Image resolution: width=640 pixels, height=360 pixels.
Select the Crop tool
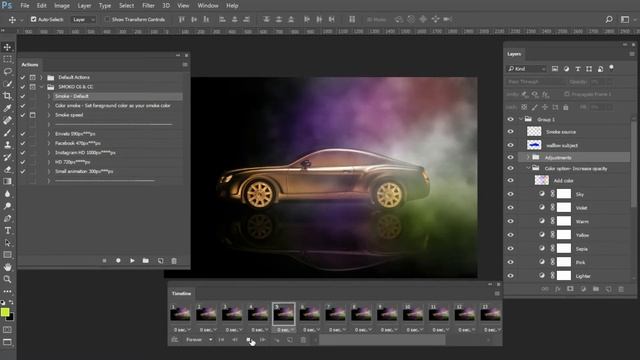(7, 96)
